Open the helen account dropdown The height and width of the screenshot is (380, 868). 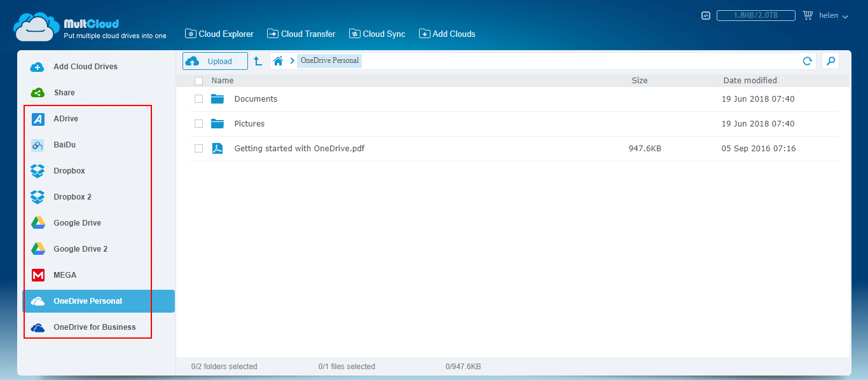[834, 16]
